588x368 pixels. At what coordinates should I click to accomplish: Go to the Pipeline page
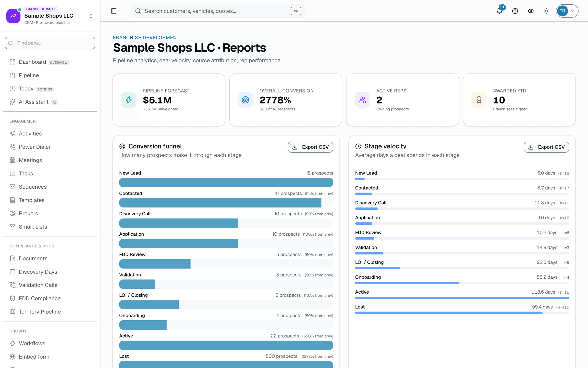50,75
